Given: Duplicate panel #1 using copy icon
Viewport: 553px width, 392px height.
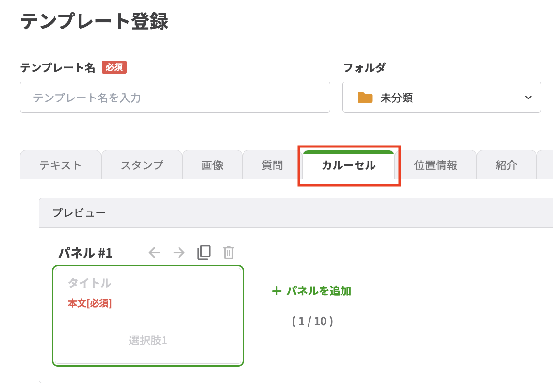Looking at the screenshot, I should tap(204, 253).
